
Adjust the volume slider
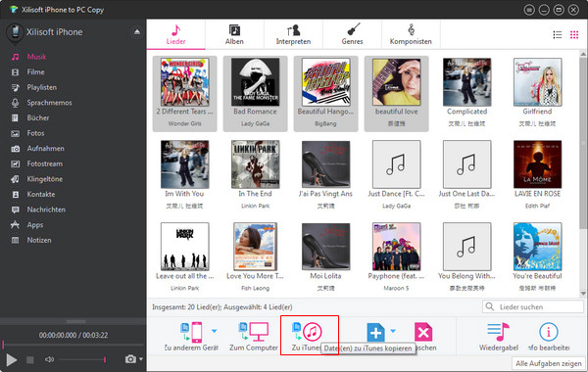click(82, 359)
